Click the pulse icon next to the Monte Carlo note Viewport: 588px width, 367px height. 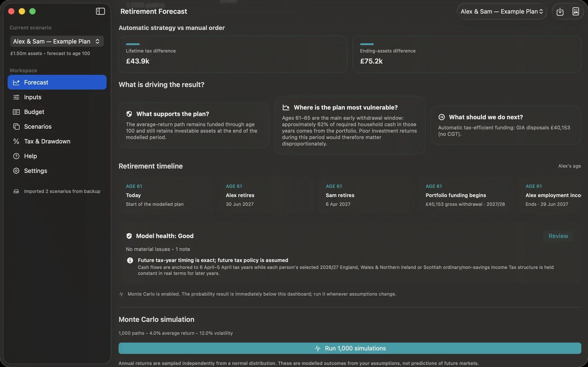(121, 294)
